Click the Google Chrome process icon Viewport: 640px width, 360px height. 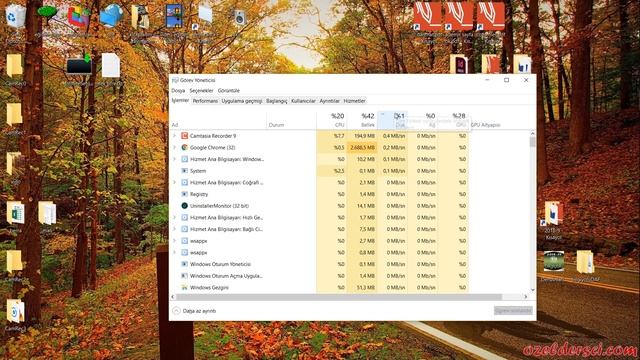pos(184,147)
